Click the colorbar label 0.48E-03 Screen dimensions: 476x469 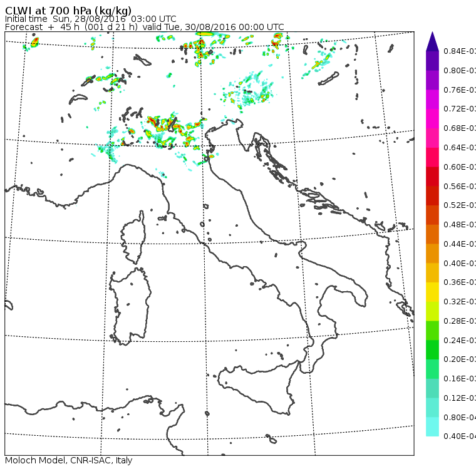pos(460,225)
